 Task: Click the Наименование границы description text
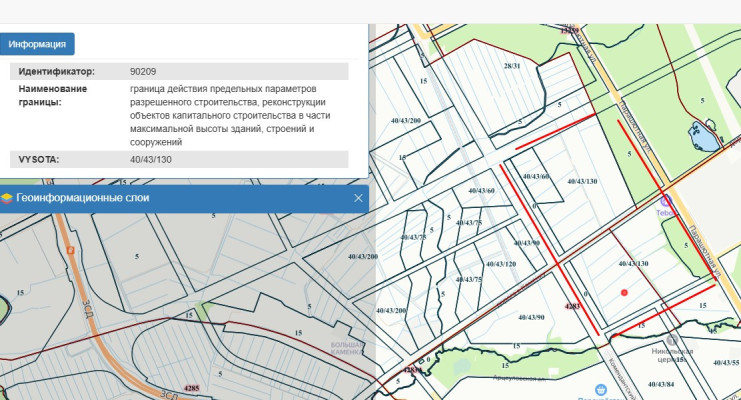(x=229, y=115)
